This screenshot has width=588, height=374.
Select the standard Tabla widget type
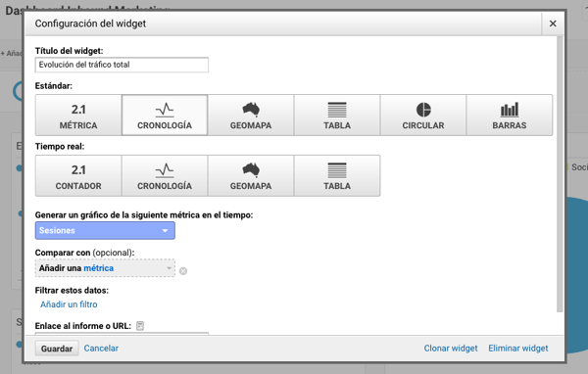337,116
